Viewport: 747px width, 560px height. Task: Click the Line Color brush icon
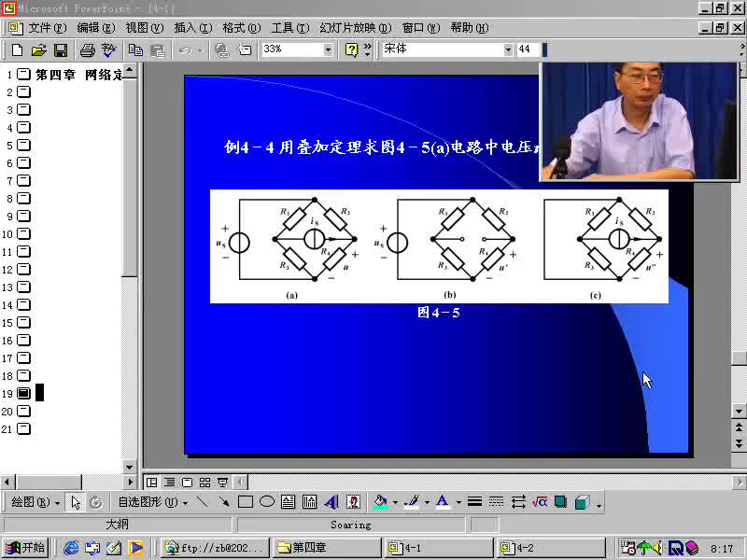tap(412, 501)
